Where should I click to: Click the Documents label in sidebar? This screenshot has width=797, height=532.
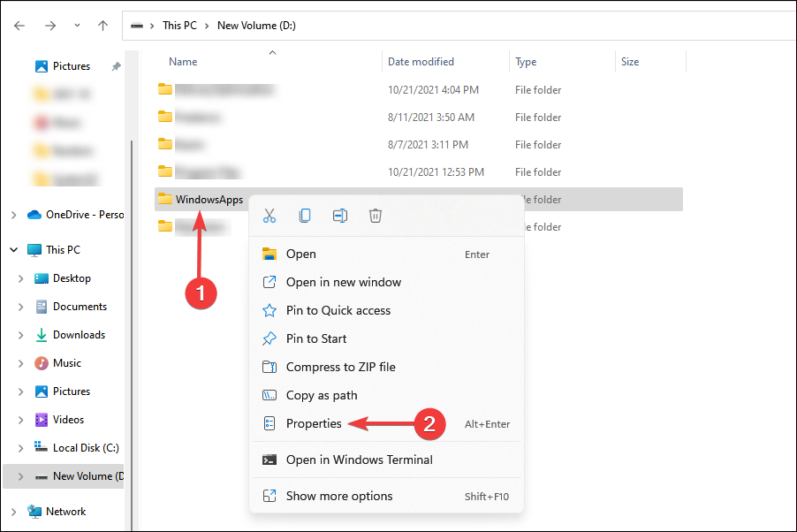[80, 307]
